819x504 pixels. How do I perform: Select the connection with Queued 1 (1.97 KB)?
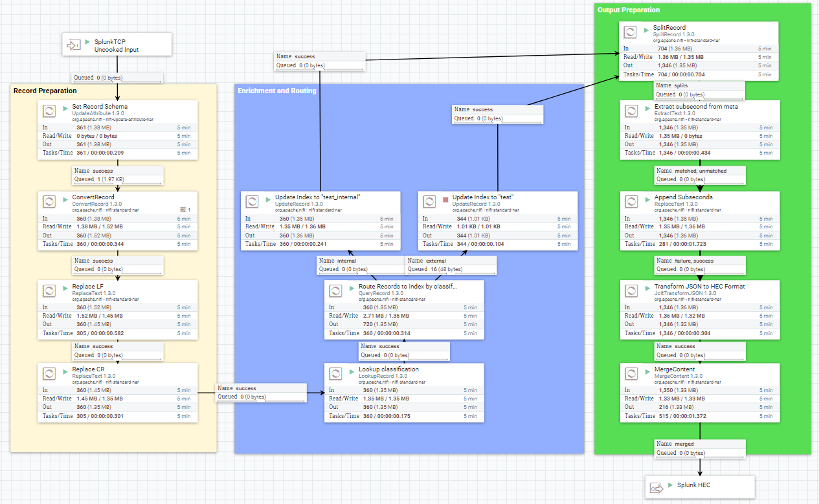pos(117,175)
